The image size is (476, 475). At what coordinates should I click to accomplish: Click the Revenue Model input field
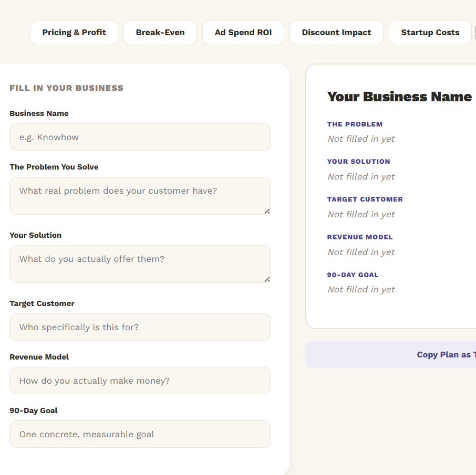click(140, 381)
